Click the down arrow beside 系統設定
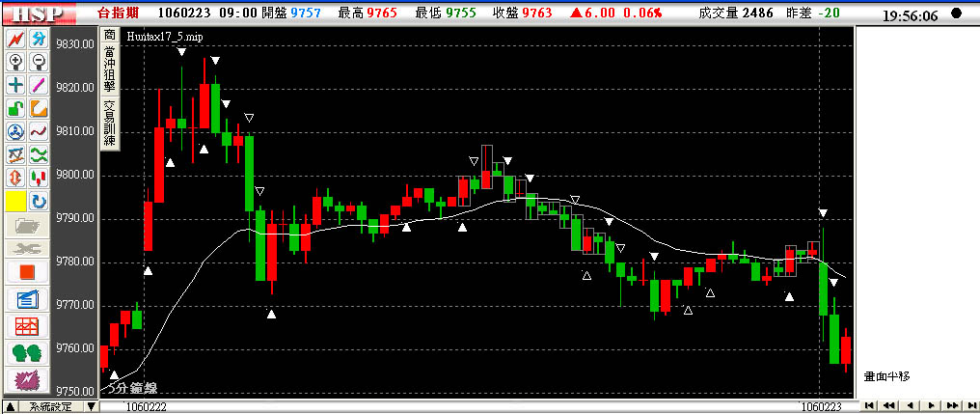The width and height of the screenshot is (980, 414). [x=92, y=407]
